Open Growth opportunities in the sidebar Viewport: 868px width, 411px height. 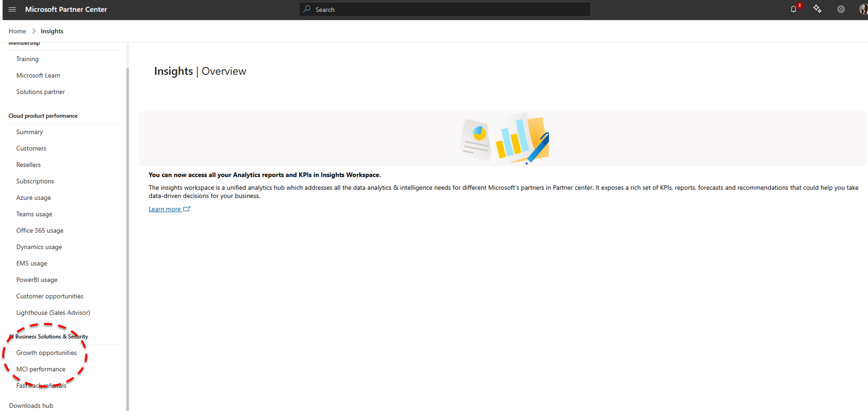(x=46, y=353)
